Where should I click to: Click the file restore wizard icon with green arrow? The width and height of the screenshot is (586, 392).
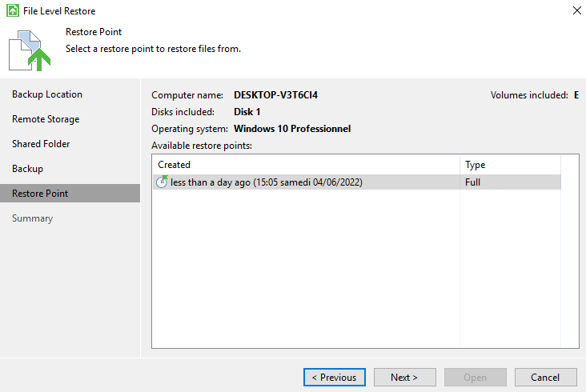(x=30, y=50)
